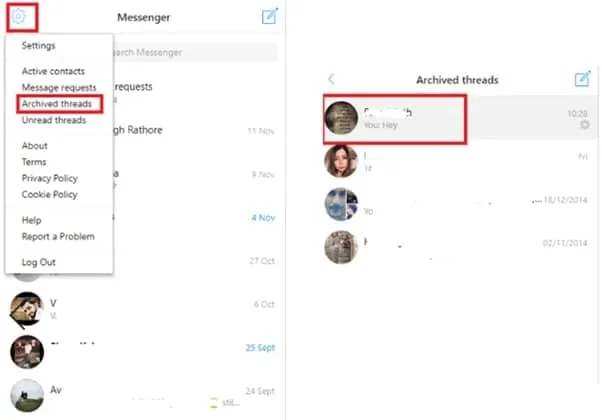Viewport: 602px width, 420px height.
Task: Go back using the arrow in Archived threads
Action: point(332,79)
